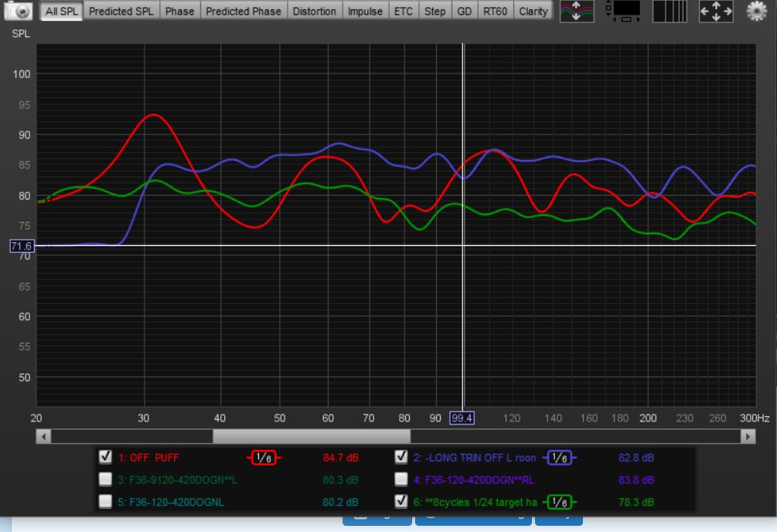This screenshot has height=532, width=777.
Task: Click the fit-to-data arrows icon
Action: tap(716, 12)
